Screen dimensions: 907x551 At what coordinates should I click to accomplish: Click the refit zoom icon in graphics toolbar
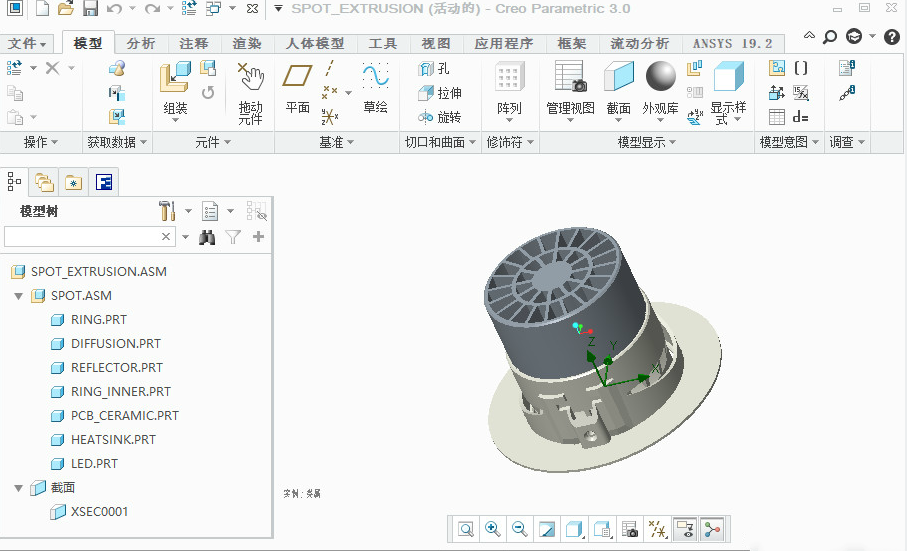tap(466, 529)
